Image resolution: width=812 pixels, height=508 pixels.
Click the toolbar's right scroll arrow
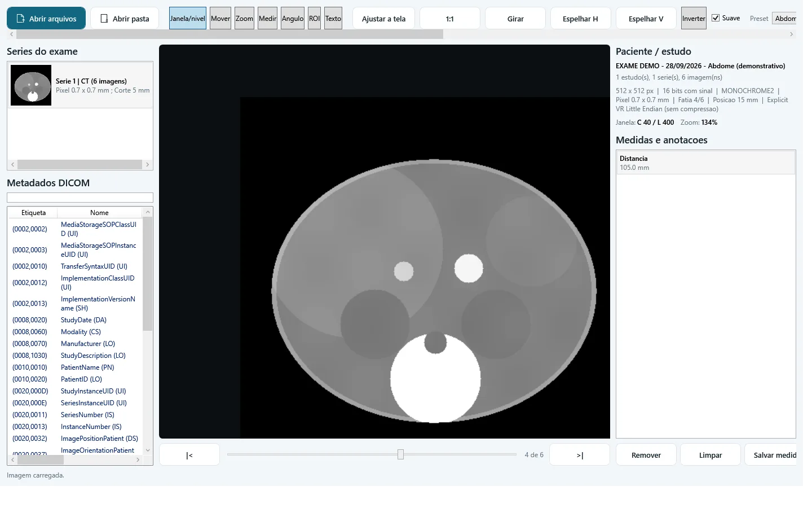(x=792, y=34)
